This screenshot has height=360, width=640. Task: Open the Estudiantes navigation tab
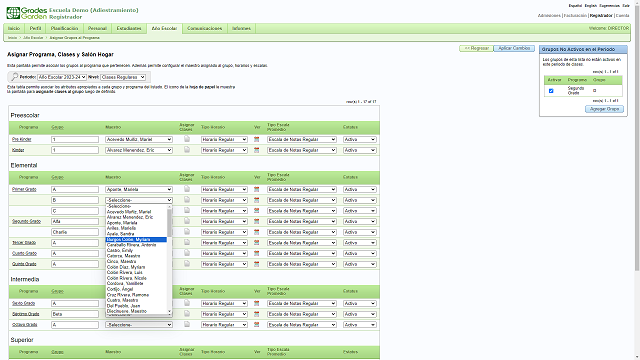[129, 29]
